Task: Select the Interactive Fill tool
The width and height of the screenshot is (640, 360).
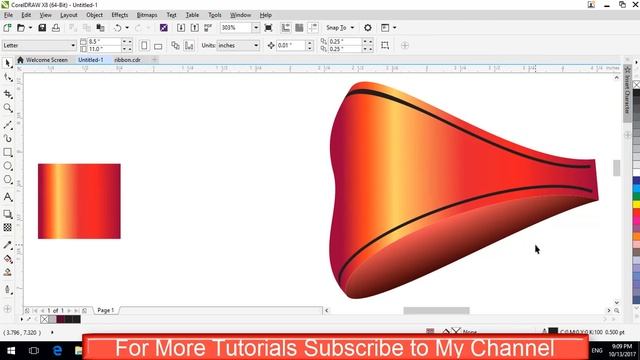Action: (x=7, y=258)
